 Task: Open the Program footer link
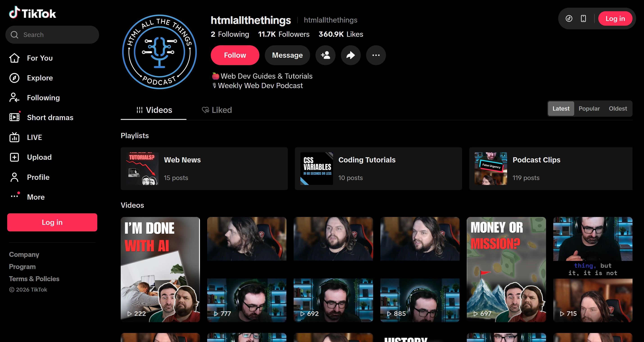(22, 267)
